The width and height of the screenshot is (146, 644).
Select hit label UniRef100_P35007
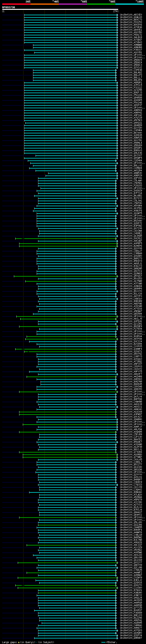coord(131,50)
